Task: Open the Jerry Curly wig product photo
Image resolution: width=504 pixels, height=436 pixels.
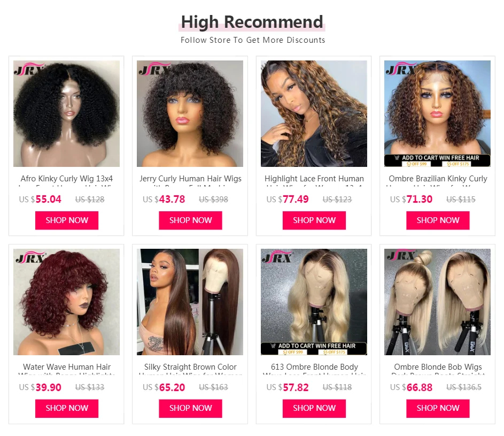Action: tap(190, 113)
